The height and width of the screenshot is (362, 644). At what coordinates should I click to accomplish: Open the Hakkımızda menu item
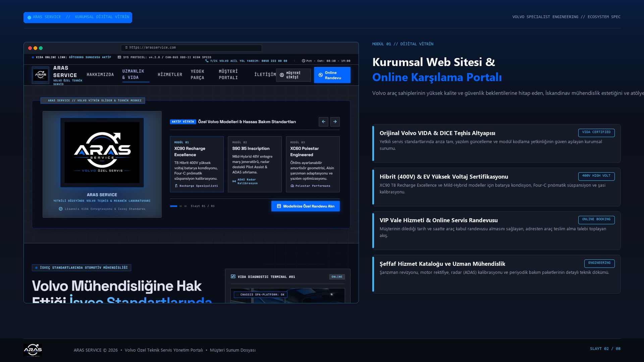pyautogui.click(x=100, y=74)
